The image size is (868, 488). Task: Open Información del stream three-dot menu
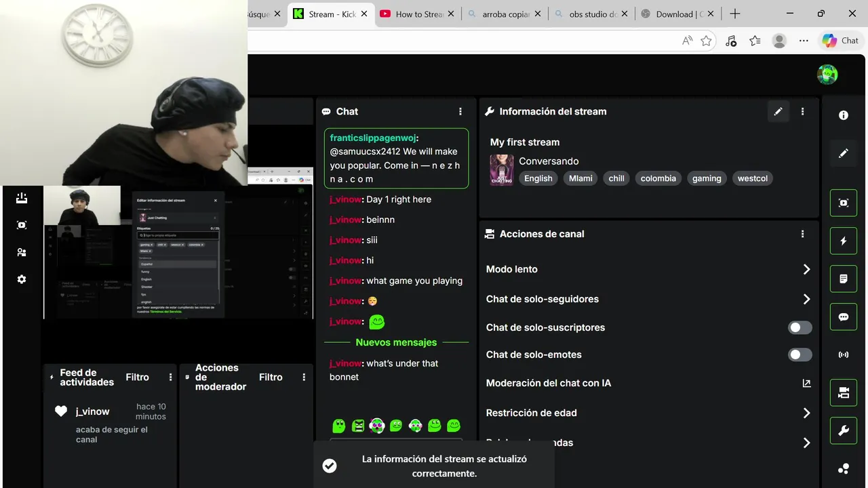coord(803,111)
